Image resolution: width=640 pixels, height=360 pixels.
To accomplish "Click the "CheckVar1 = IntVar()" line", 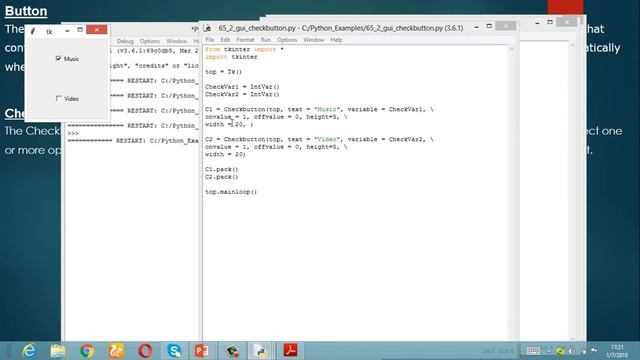I will [242, 87].
